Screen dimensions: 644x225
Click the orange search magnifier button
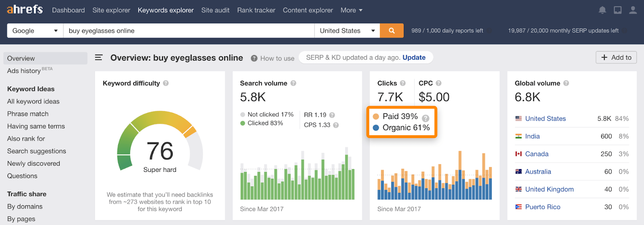click(391, 31)
